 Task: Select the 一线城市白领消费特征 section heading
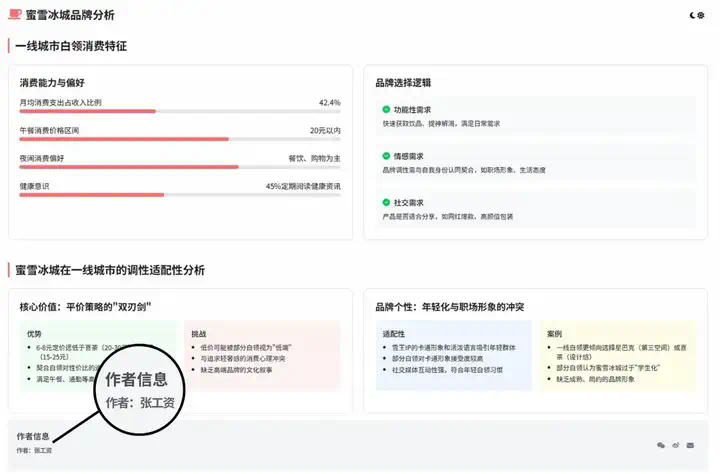click(x=71, y=46)
